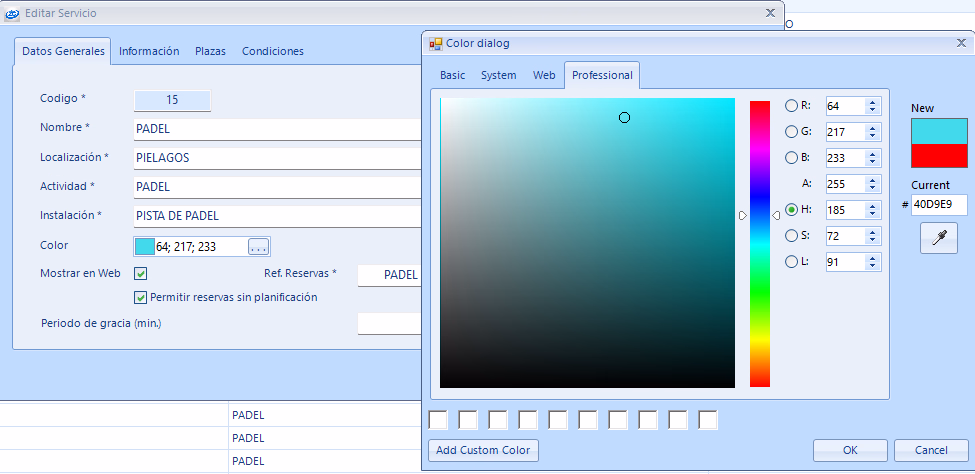Decrease the B value with down arrow
The height and width of the screenshot is (474, 975).
click(x=872, y=162)
